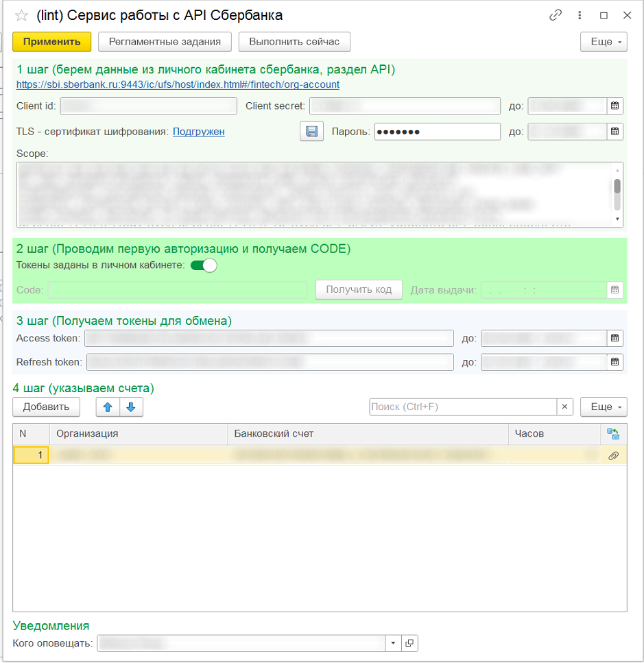Click the Организация cell in row 1

click(139, 455)
